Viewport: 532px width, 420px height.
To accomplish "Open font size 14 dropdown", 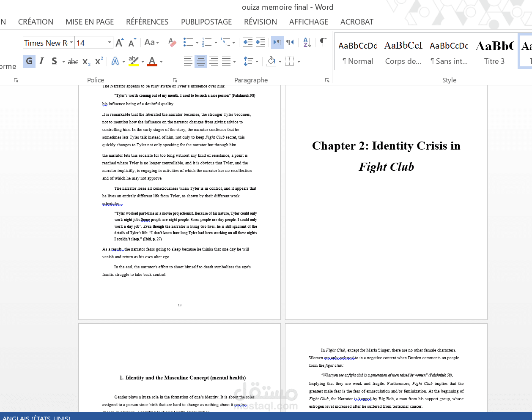I will click(x=110, y=43).
